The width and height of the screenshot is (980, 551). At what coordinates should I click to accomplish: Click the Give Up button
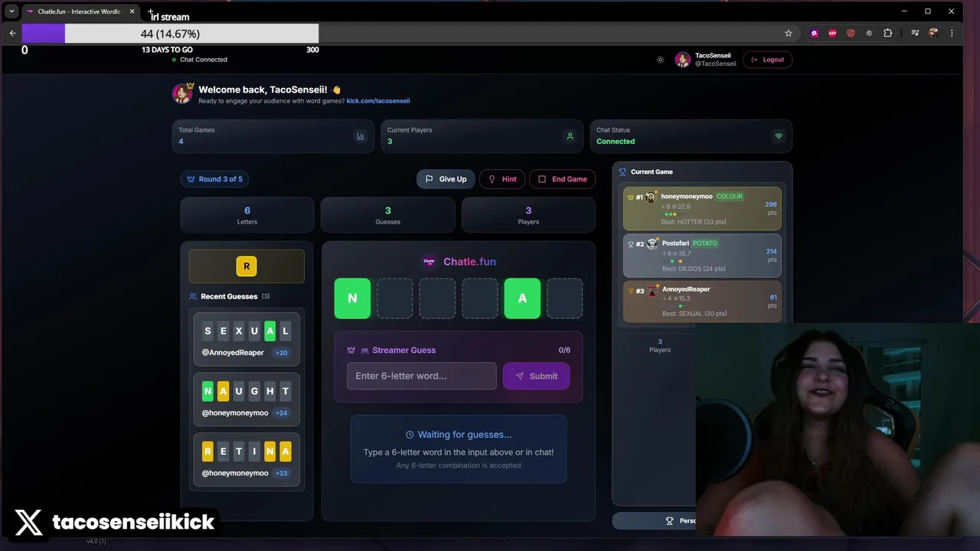pyautogui.click(x=446, y=179)
